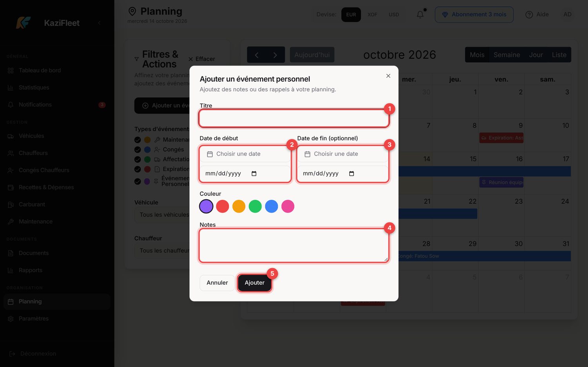
Task: Select EUR currency
Action: click(351, 14)
